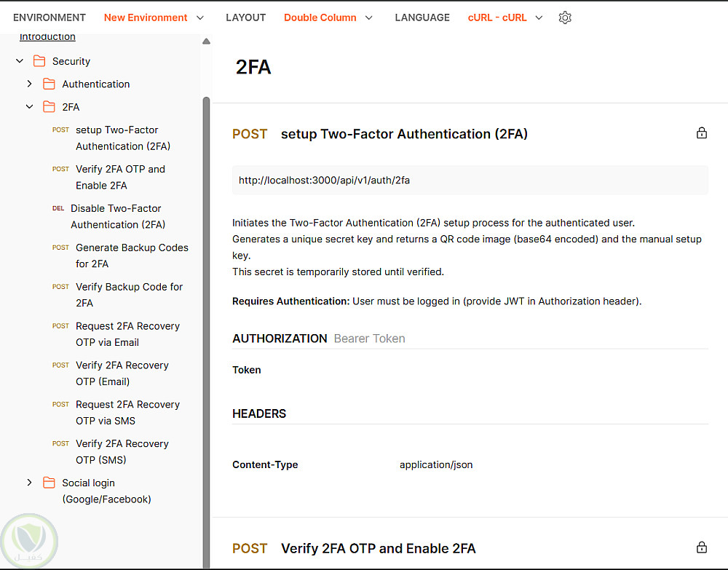The image size is (728, 570).
Task: Open the New Environment dropdown
Action: [x=154, y=17]
